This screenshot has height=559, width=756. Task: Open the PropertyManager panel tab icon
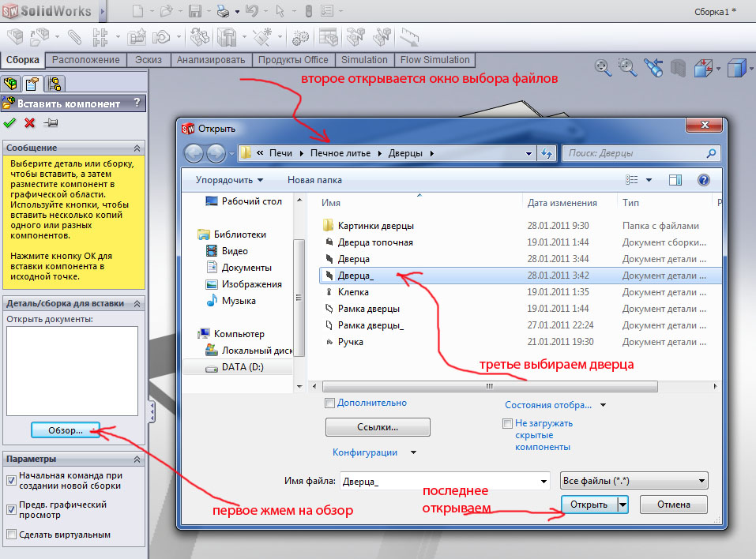click(32, 84)
